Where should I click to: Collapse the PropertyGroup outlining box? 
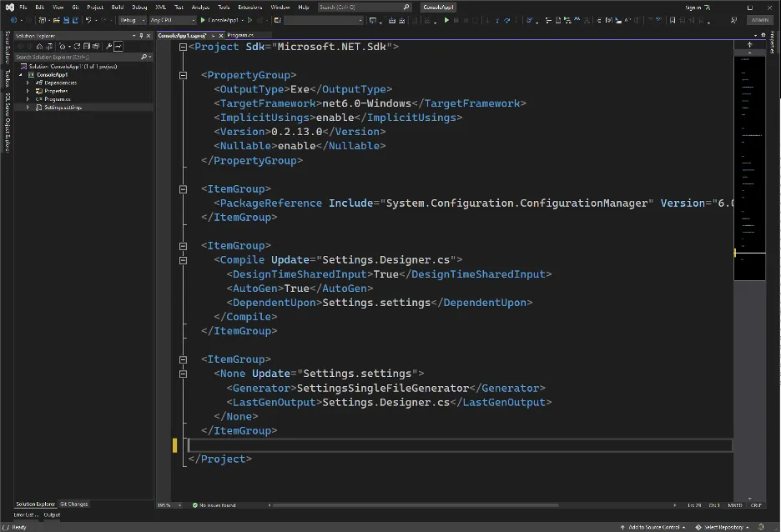click(183, 75)
